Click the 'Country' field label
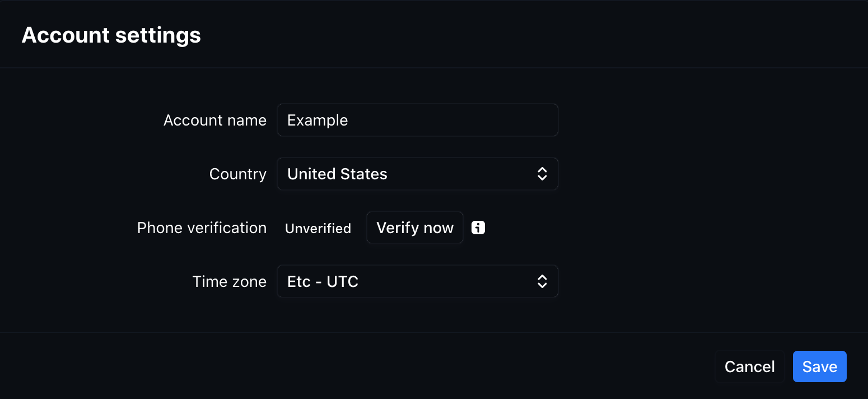The height and width of the screenshot is (399, 868). (237, 174)
